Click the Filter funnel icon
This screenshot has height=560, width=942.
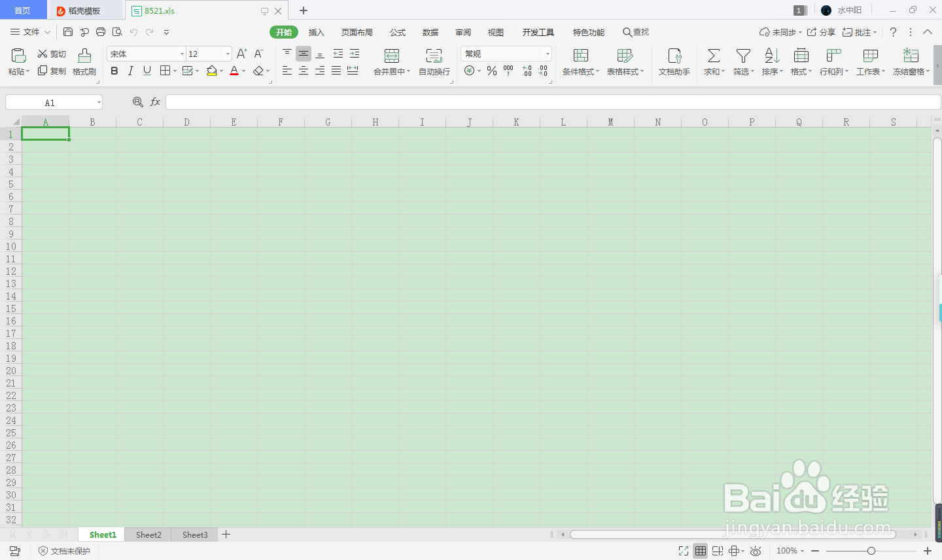[x=743, y=56]
